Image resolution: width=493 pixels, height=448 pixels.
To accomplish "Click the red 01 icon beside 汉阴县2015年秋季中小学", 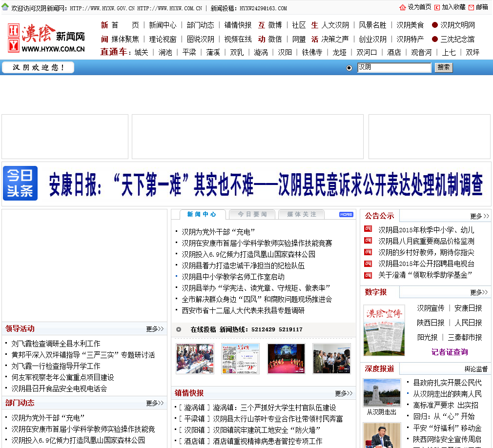I will pyautogui.click(x=368, y=229).
